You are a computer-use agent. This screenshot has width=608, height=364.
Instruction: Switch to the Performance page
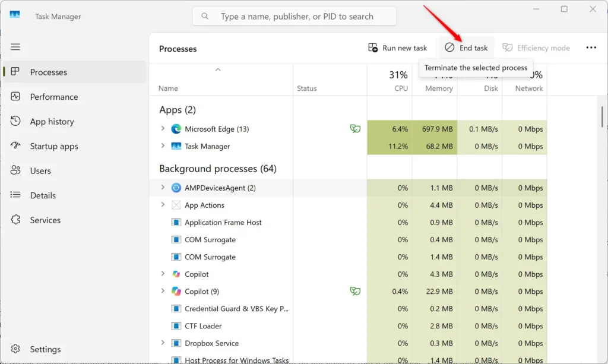(x=75, y=97)
